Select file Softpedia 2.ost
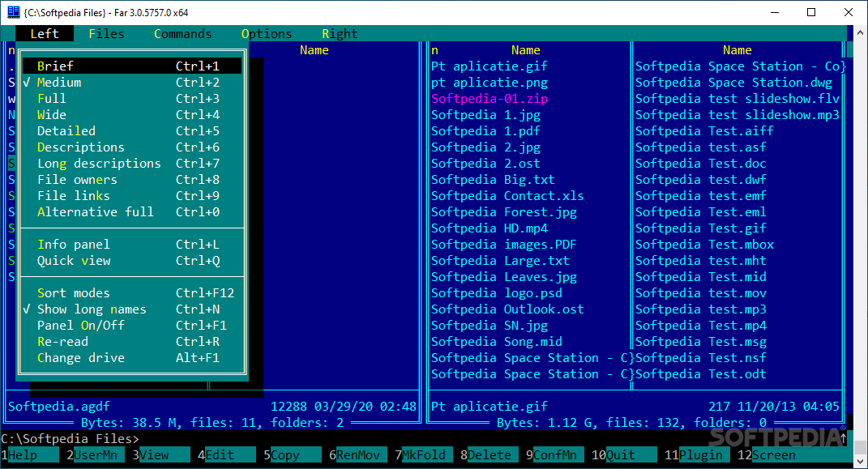 pos(485,163)
